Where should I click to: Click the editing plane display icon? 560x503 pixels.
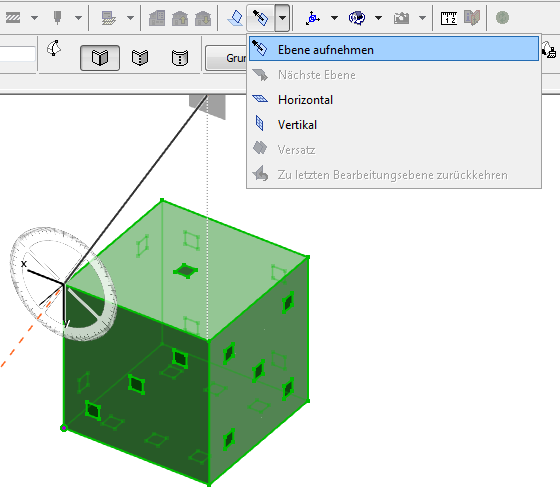(x=235, y=18)
